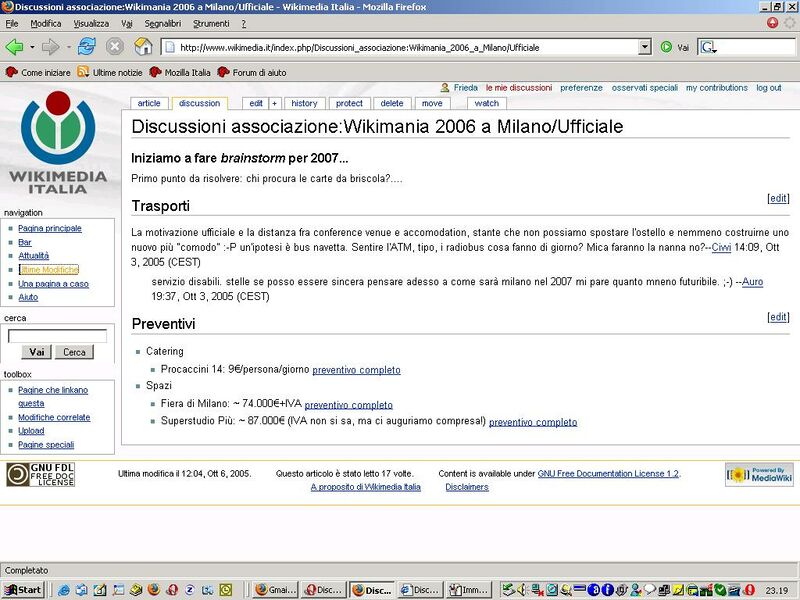
Task: Expand the Back button history dropdown
Action: [x=31, y=46]
